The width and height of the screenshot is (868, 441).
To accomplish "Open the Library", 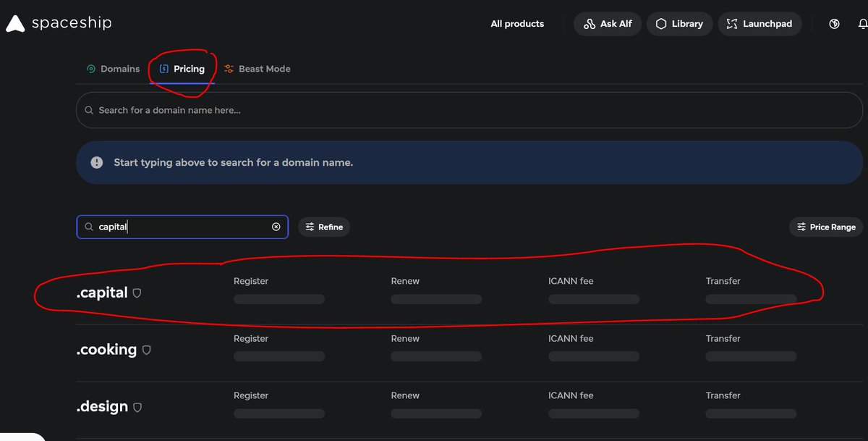I will coord(679,24).
